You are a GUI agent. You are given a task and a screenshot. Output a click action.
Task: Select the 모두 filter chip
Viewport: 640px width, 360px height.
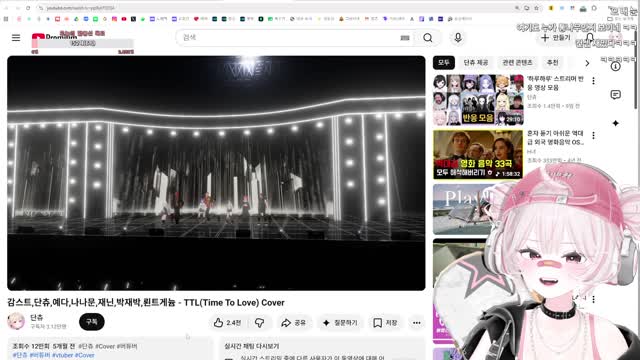click(444, 63)
